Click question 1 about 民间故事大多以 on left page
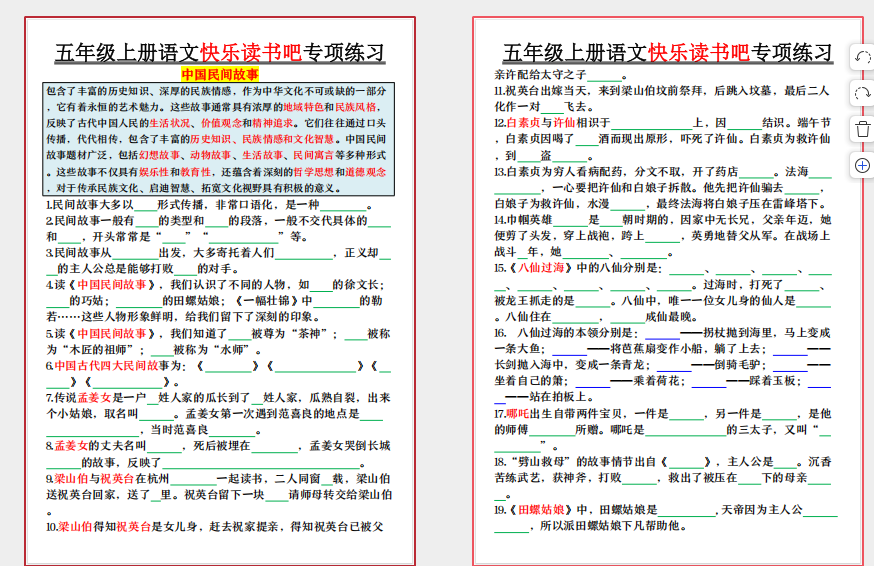The width and height of the screenshot is (874, 566). click(210, 204)
